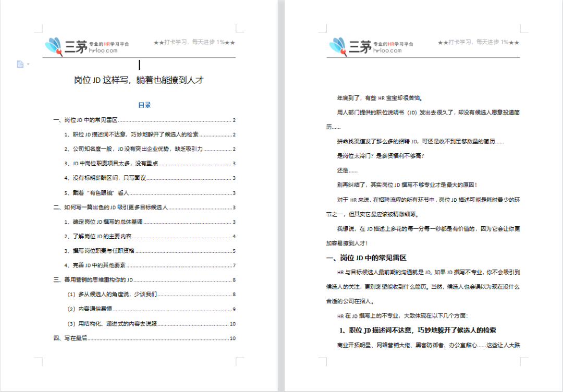The height and width of the screenshot is (392, 563).
Task: Click the line 别再纠结了，其实岗位JD撰写不够专业
Action: pyautogui.click(x=407, y=185)
